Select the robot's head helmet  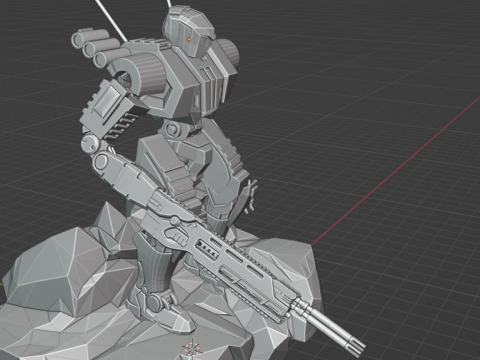(x=188, y=31)
